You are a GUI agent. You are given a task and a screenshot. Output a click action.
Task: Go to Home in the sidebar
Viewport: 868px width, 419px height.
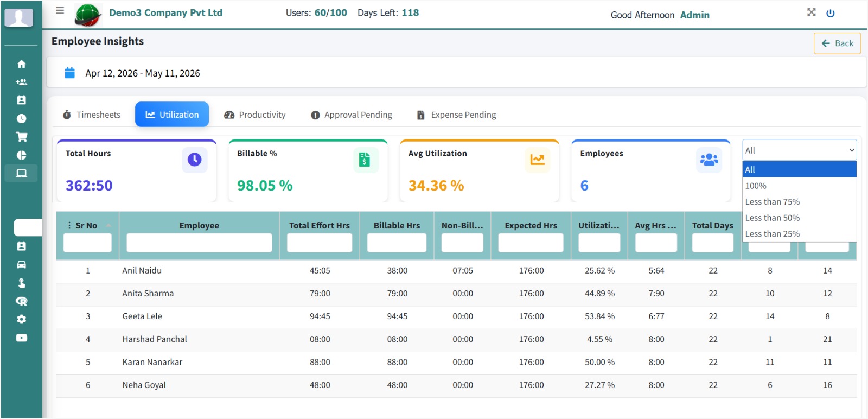22,64
